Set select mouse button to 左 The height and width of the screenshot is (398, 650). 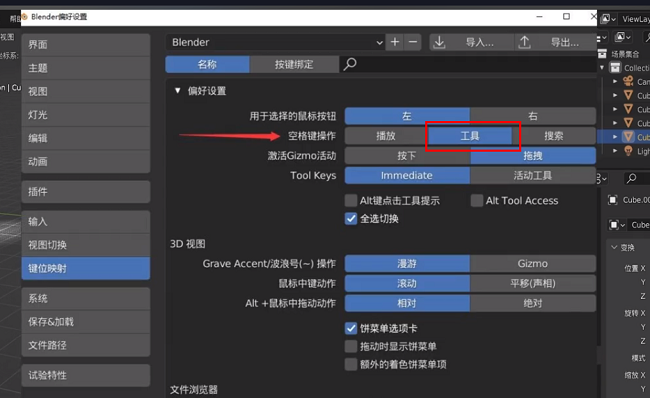tap(407, 116)
